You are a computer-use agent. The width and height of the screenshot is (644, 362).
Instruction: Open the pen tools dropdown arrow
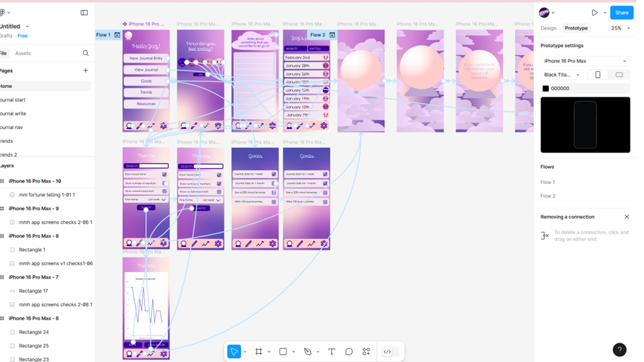[x=318, y=352]
